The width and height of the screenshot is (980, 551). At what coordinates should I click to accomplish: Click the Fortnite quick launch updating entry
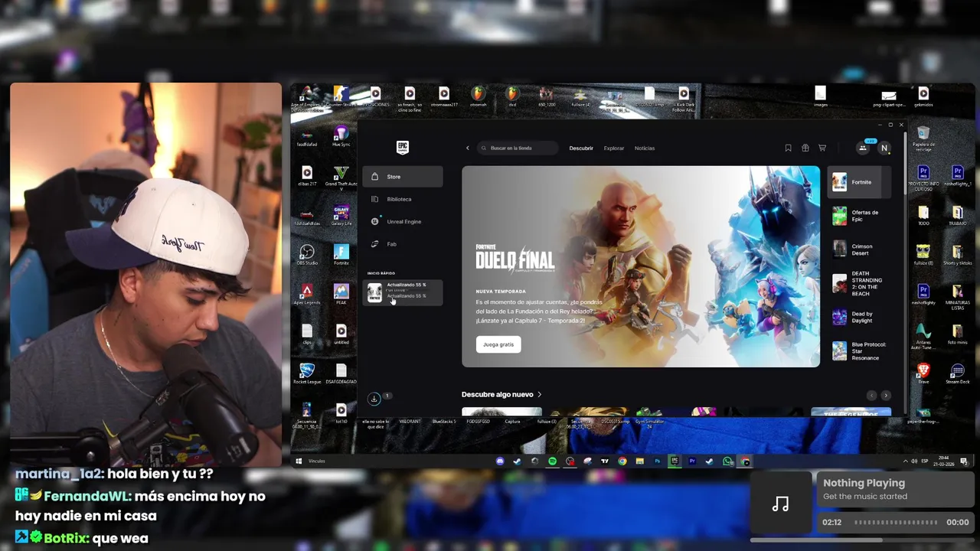[403, 292]
